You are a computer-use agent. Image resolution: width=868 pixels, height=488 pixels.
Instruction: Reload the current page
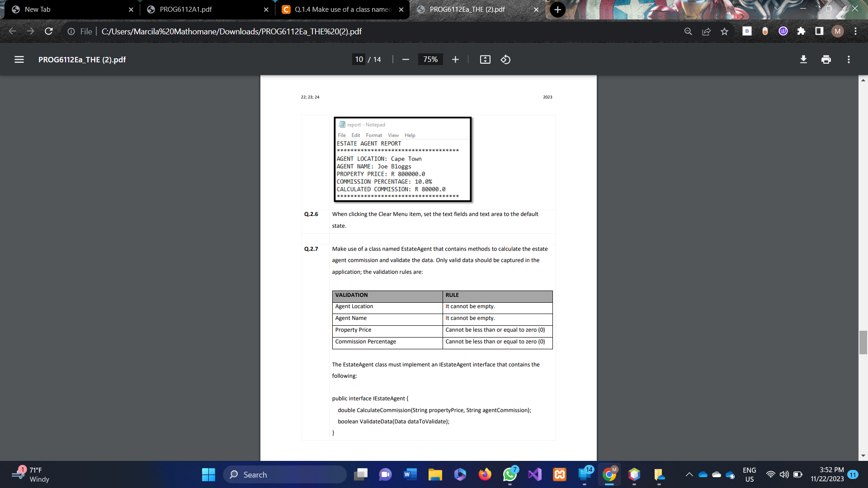49,31
